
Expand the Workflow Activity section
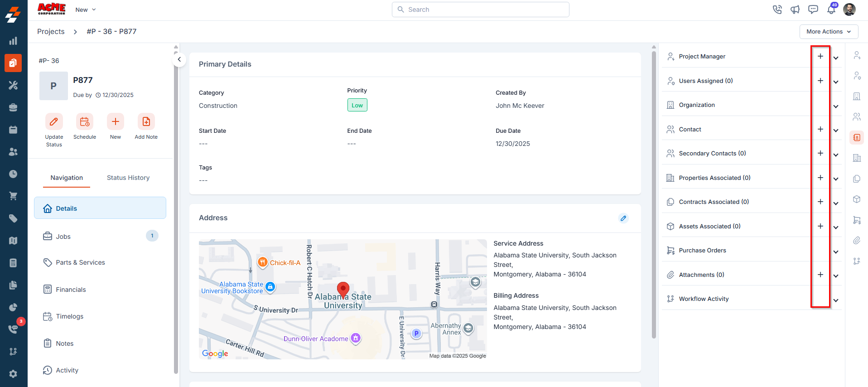pos(836,300)
